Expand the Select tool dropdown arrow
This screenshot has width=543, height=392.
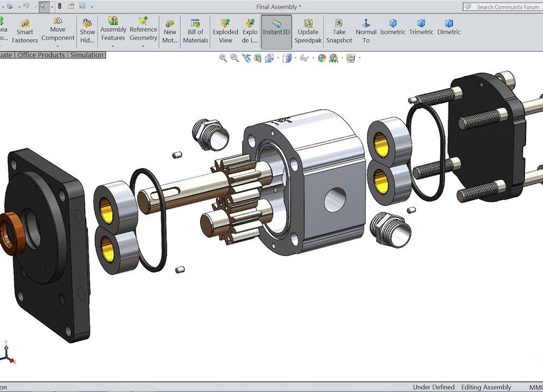52,7
